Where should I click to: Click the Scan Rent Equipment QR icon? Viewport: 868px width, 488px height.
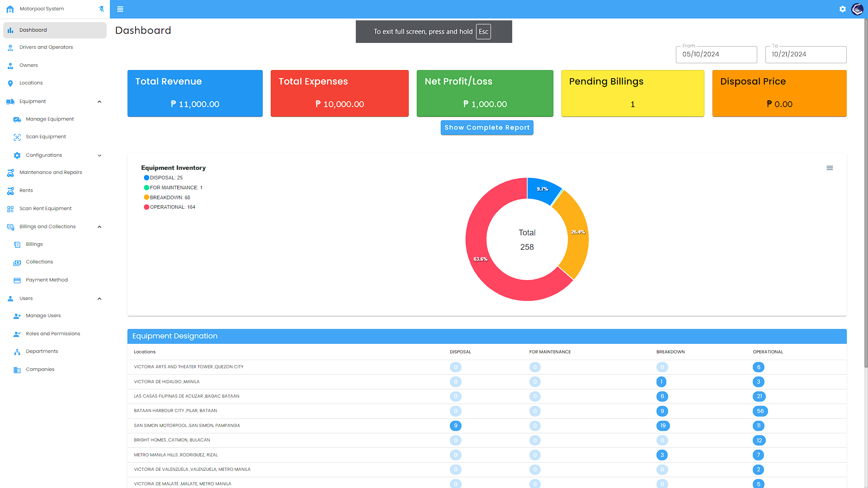tap(10, 209)
